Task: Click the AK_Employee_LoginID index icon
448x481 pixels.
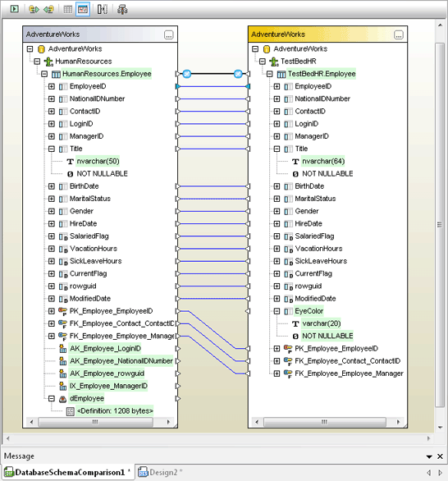Action: [63, 349]
